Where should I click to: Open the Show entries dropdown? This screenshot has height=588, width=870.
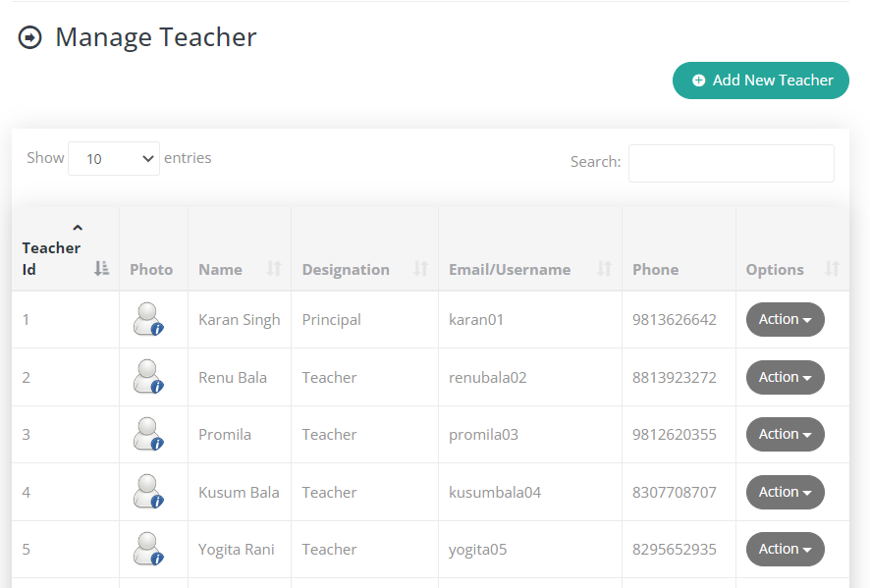(113, 158)
